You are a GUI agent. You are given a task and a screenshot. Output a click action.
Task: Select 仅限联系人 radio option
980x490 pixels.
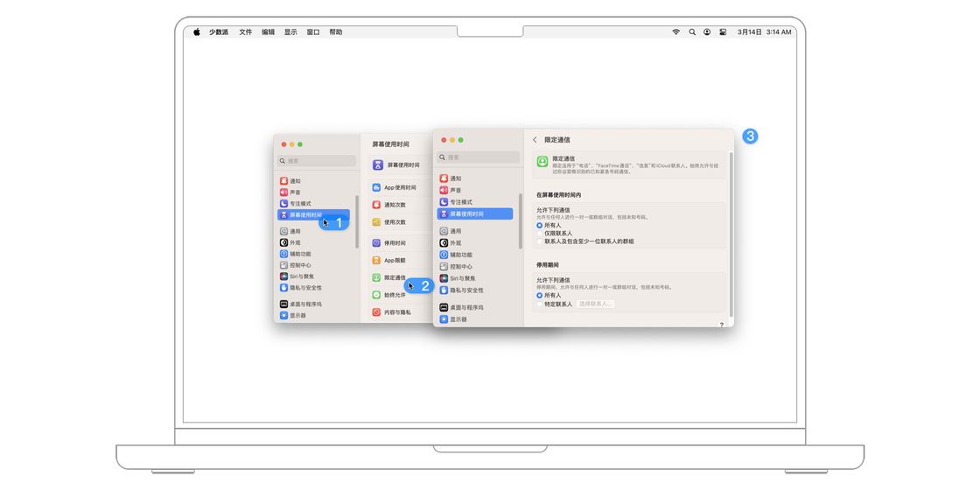pyautogui.click(x=539, y=233)
